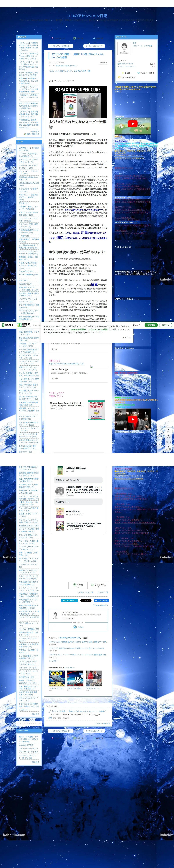Open blog title ココのアセンション日記
Viewport: 174px width, 868px height.
point(87,16)
